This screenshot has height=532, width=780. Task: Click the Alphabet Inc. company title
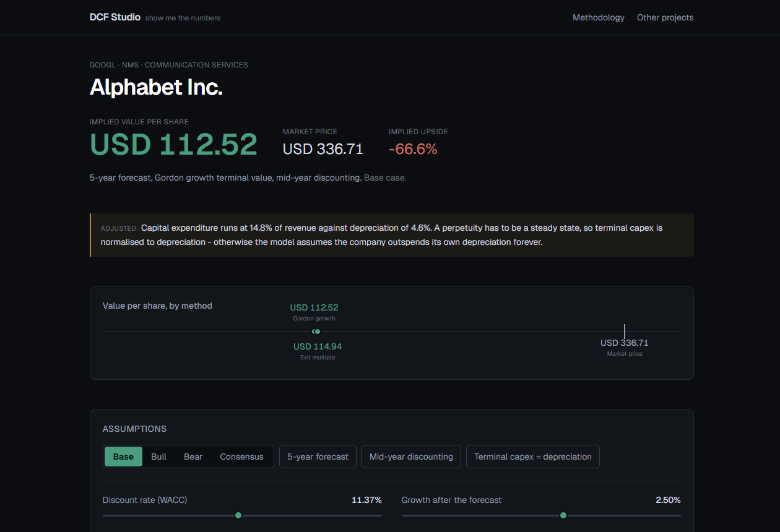[x=156, y=87]
